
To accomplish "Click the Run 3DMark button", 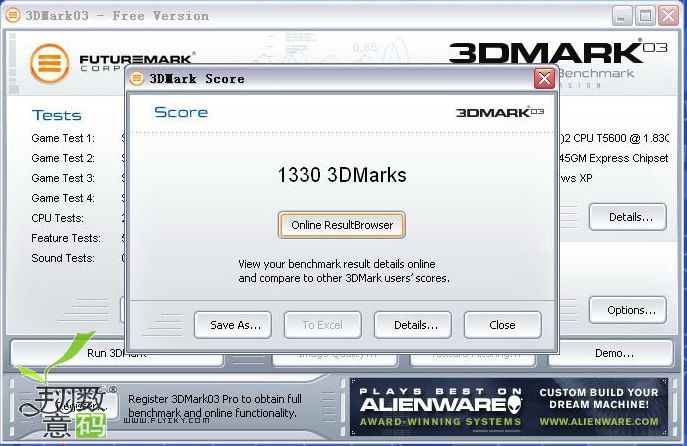I will 117,353.
